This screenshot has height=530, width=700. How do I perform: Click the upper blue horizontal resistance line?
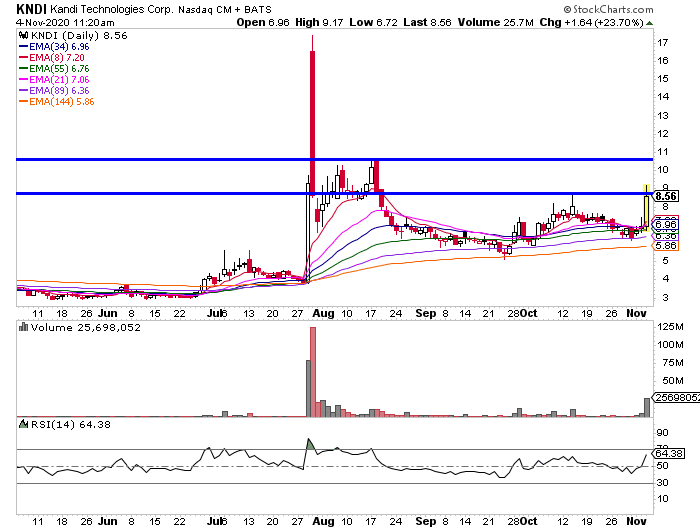click(335, 159)
